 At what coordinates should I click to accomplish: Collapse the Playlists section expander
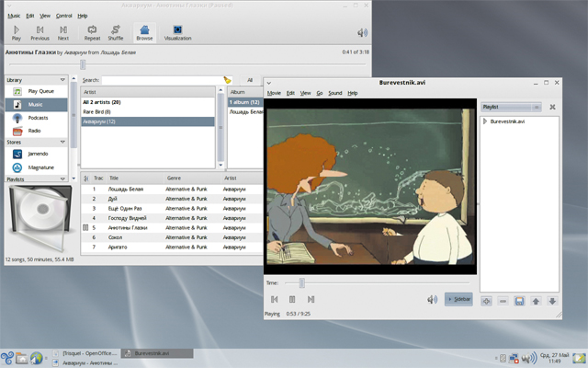(x=62, y=179)
